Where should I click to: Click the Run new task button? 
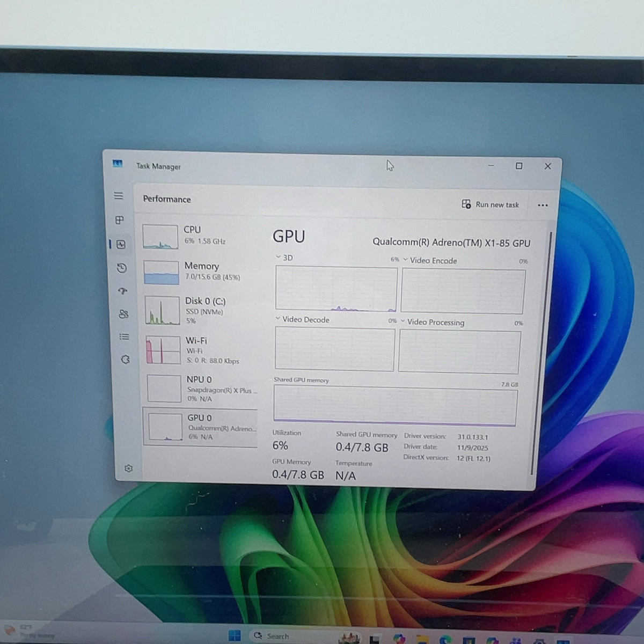click(x=491, y=204)
